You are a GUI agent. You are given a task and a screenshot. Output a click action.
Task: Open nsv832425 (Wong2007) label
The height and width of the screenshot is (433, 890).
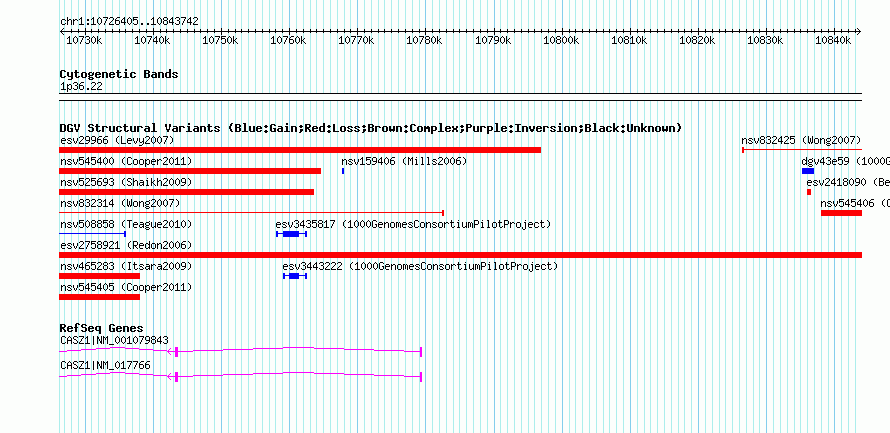[801, 140]
